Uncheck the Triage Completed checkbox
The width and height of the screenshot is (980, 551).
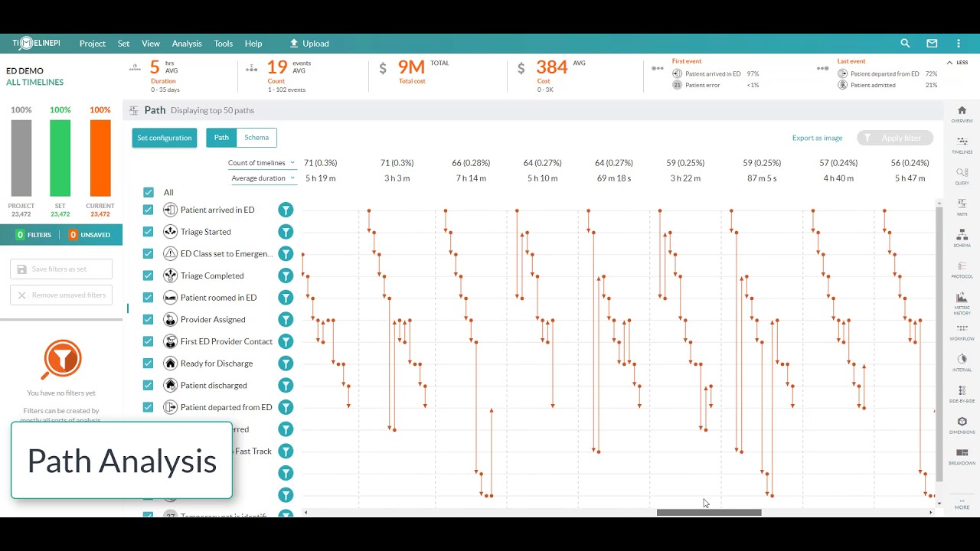coord(148,275)
